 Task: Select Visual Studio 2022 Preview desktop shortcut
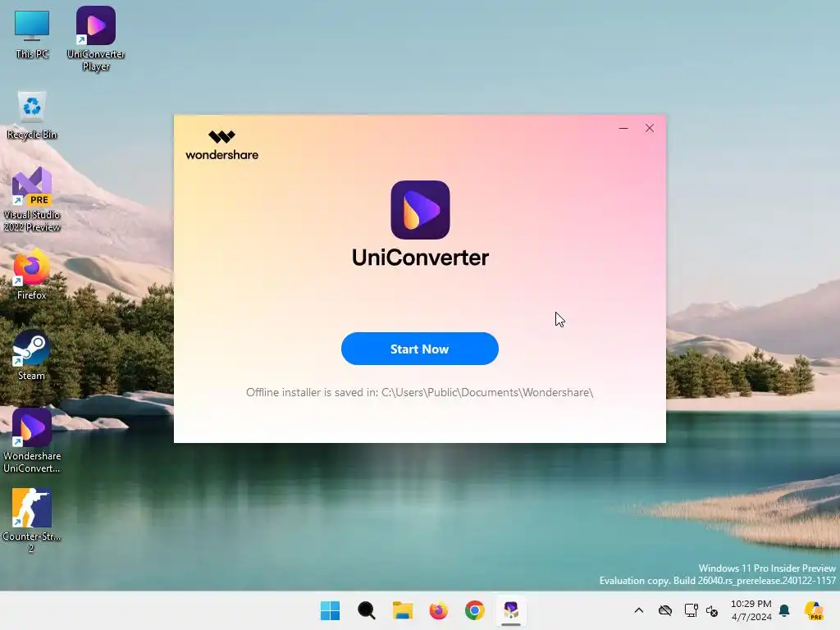coord(32,200)
